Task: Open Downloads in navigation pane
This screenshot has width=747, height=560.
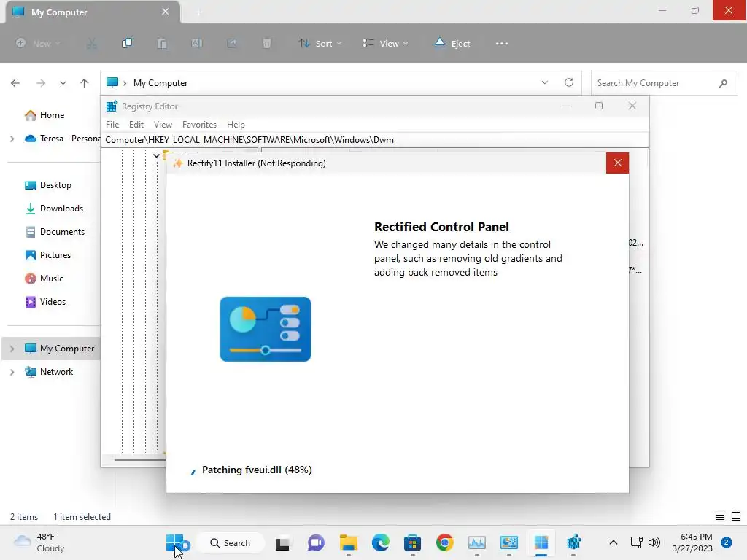Action: [x=61, y=209]
